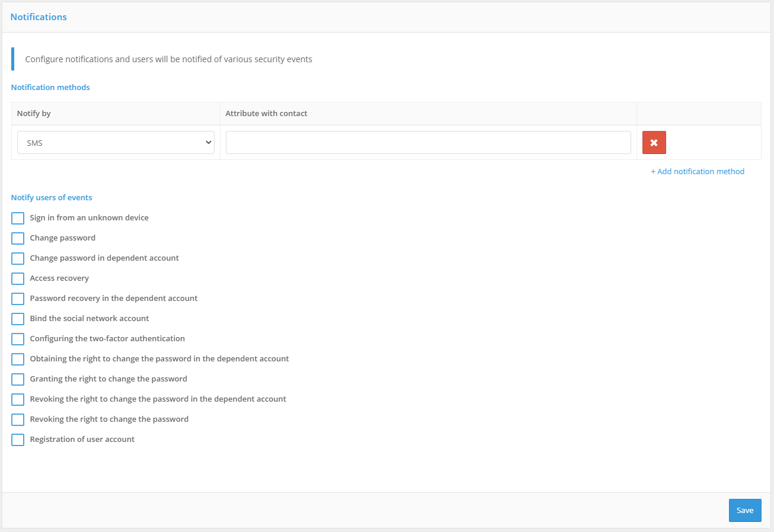Save the notification settings

tap(745, 510)
